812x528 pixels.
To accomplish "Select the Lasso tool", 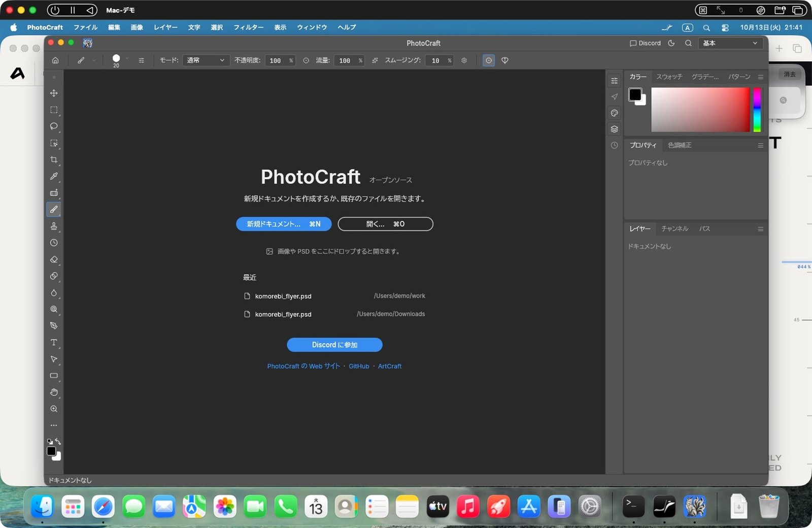I will 54,126.
